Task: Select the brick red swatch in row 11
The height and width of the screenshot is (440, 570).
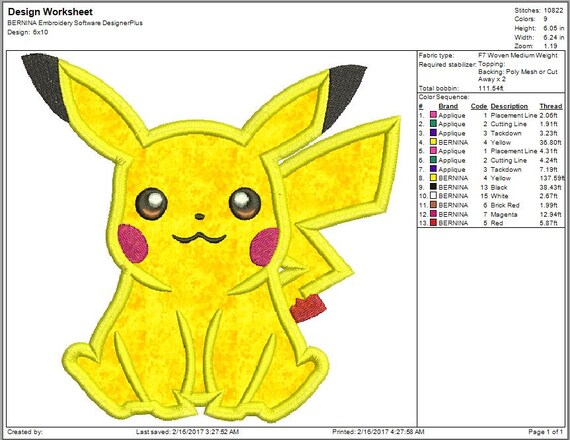Action: (433, 205)
